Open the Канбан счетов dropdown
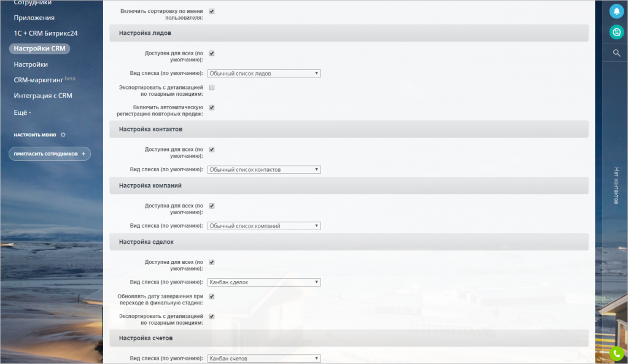628x364 pixels. pyautogui.click(x=264, y=358)
